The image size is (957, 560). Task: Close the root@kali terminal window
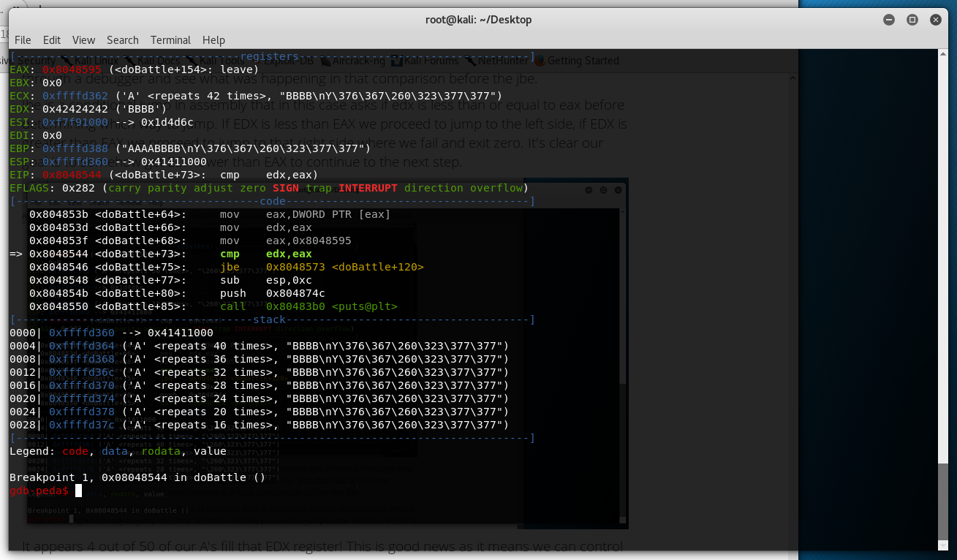pyautogui.click(x=937, y=20)
